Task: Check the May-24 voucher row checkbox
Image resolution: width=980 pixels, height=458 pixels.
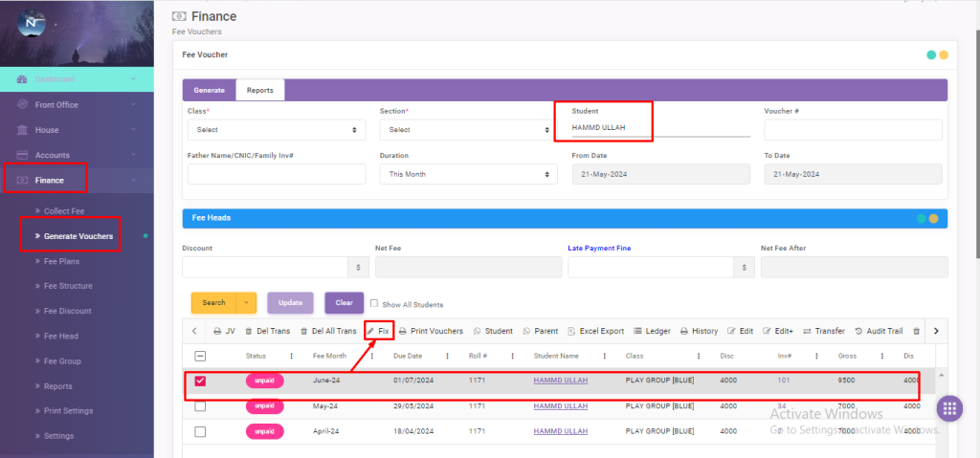Action: 200,406
